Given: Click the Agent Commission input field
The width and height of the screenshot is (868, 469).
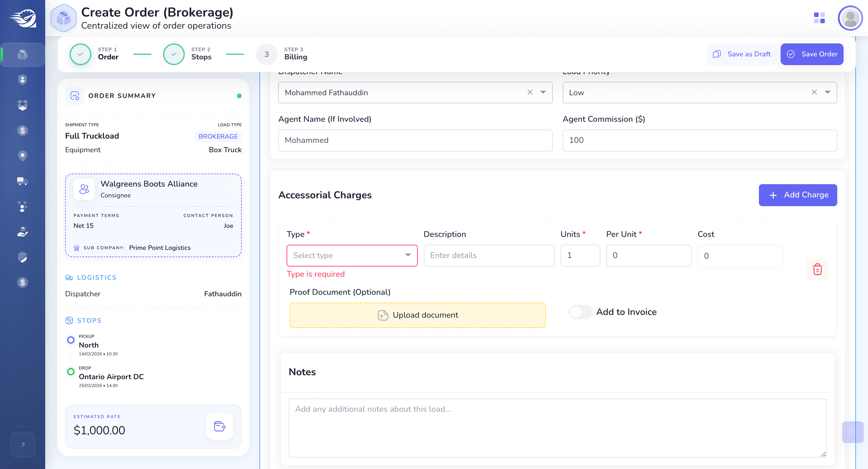Looking at the screenshot, I should [700, 140].
